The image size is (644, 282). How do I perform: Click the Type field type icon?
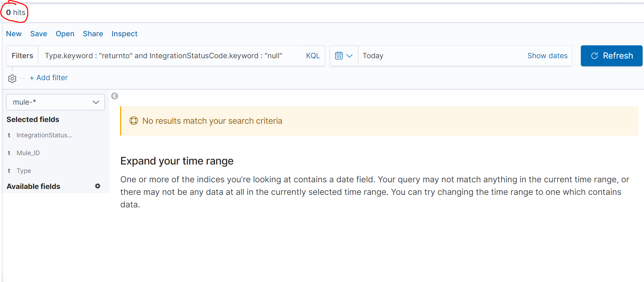(x=9, y=171)
